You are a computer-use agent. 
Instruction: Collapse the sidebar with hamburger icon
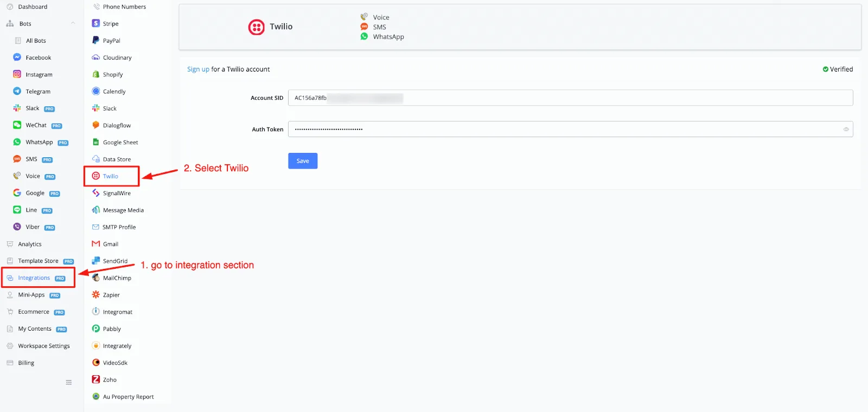[69, 382]
